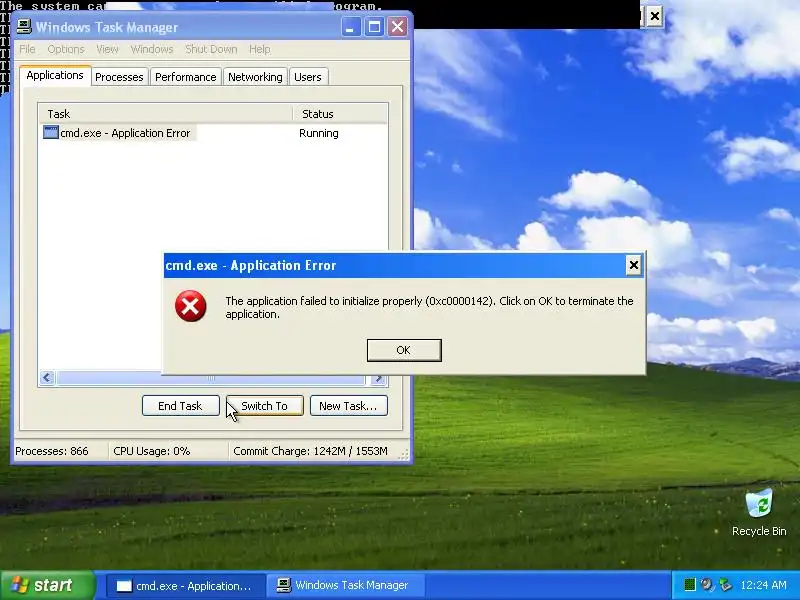
Task: Switch to the Users tab
Action: pyautogui.click(x=308, y=77)
